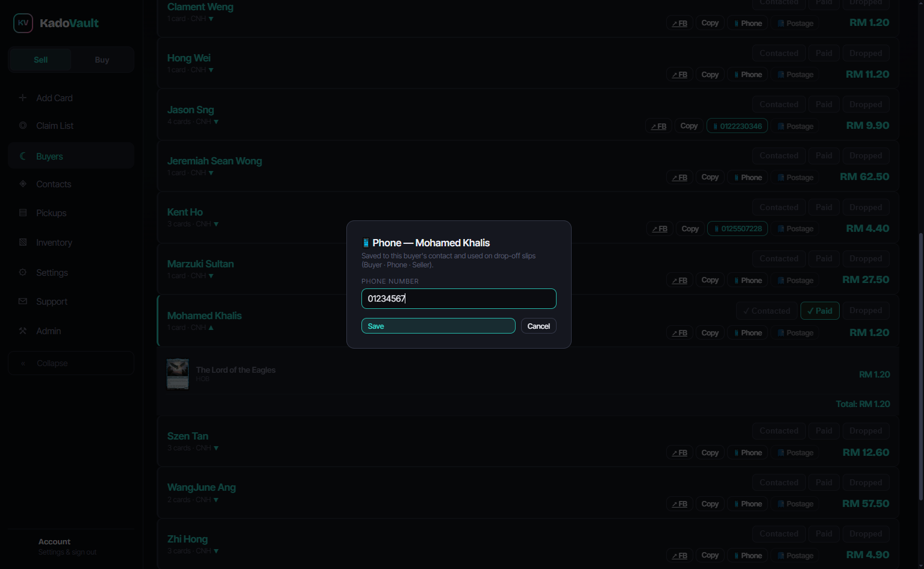The image size is (924, 569).
Task: Click the KadoVault KV logo icon
Action: pyautogui.click(x=23, y=23)
